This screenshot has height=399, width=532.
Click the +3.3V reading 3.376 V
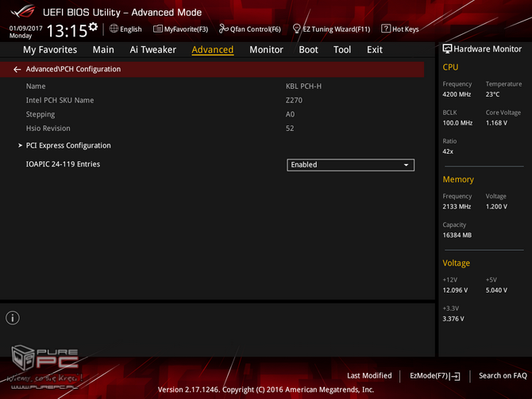tap(453, 319)
